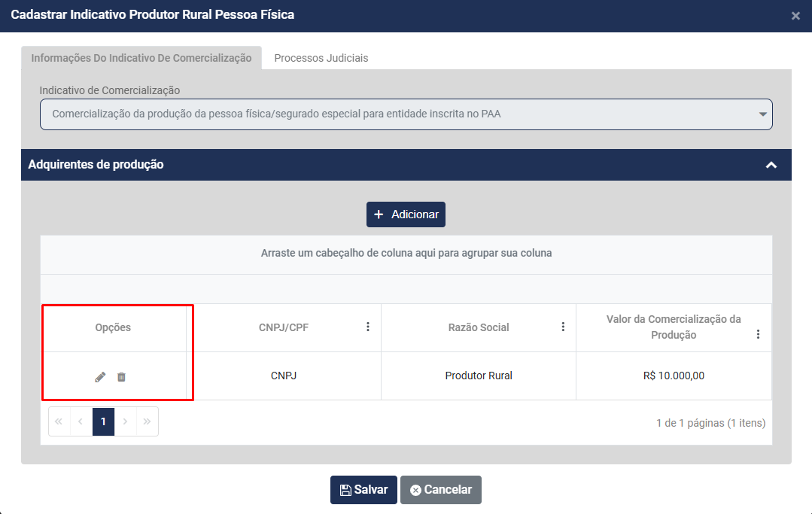Click the Salvar button

(363, 489)
